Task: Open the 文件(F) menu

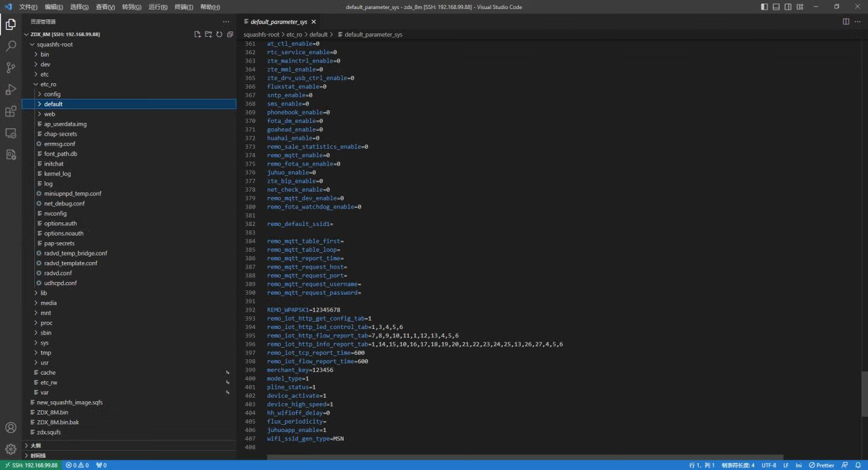Action: (x=28, y=7)
